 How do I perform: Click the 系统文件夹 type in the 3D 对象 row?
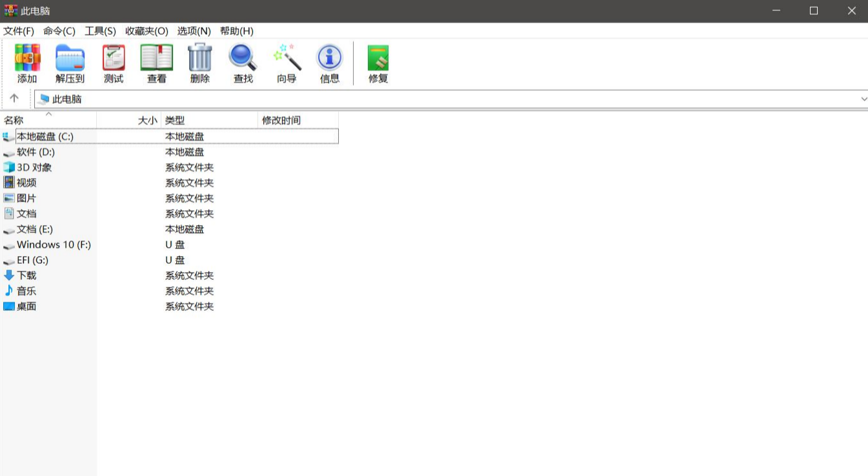189,167
